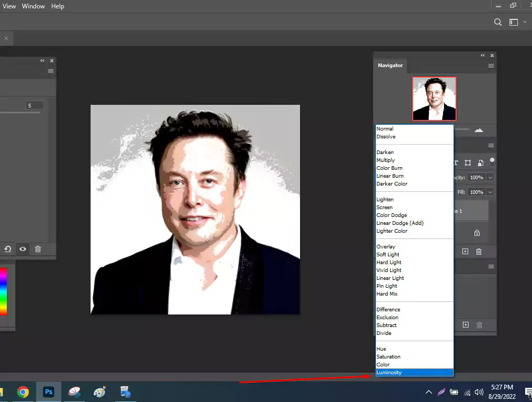Choose Screen blend mode
Viewport: 532px width, 402px height.
coord(414,207)
